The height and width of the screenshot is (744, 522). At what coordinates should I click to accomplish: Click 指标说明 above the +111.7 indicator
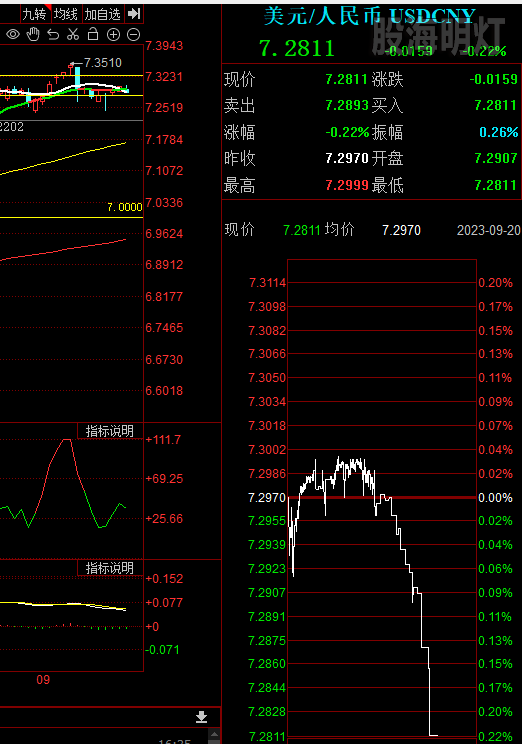[110, 431]
